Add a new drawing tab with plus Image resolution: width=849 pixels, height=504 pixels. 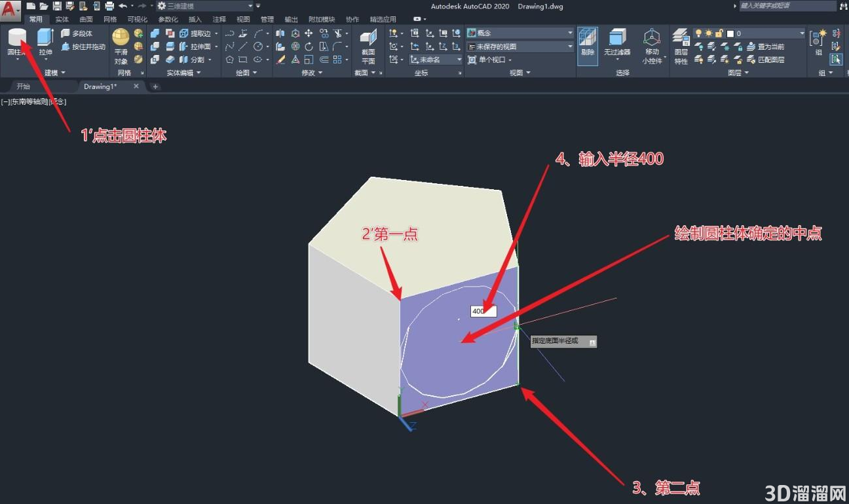(155, 86)
